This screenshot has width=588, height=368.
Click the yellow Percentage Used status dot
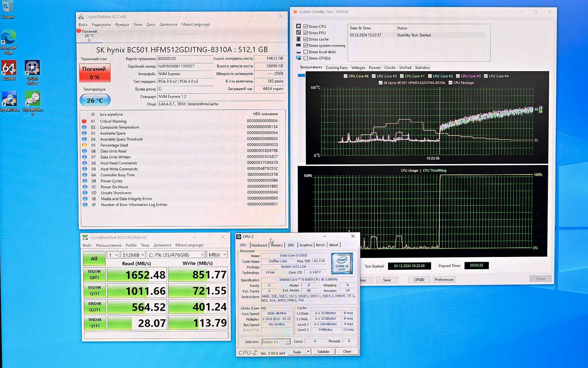coord(85,145)
